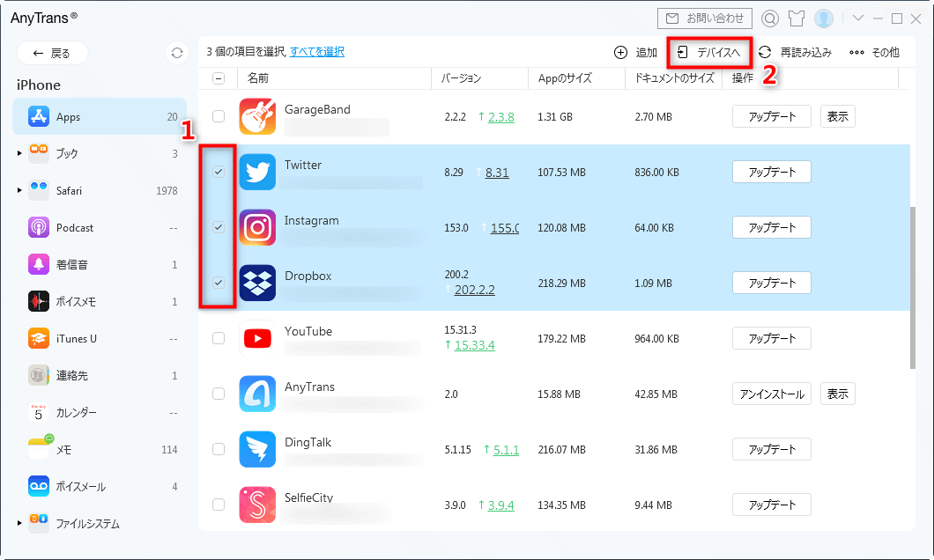Open YouTube new version 15.33.4 link
Image resolution: width=934 pixels, height=560 pixels.
[x=475, y=345]
